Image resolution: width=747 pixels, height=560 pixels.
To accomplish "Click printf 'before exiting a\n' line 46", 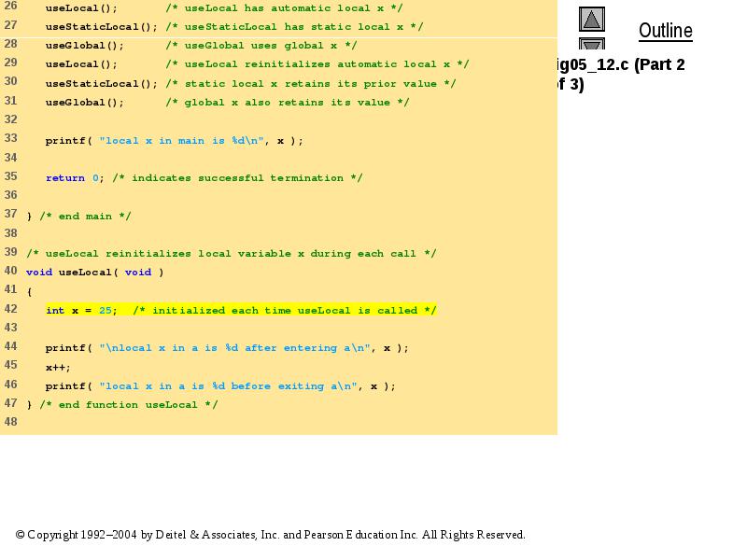I will [220, 386].
